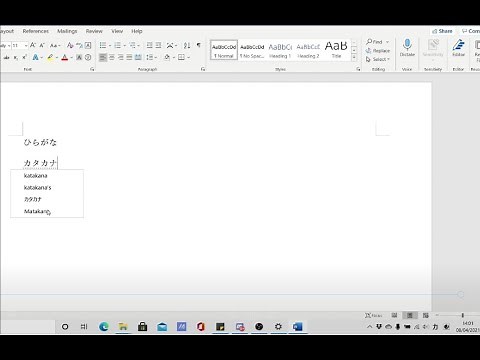The width and height of the screenshot is (480, 360).
Task: Apply the No Spacing style
Action: 252,50
